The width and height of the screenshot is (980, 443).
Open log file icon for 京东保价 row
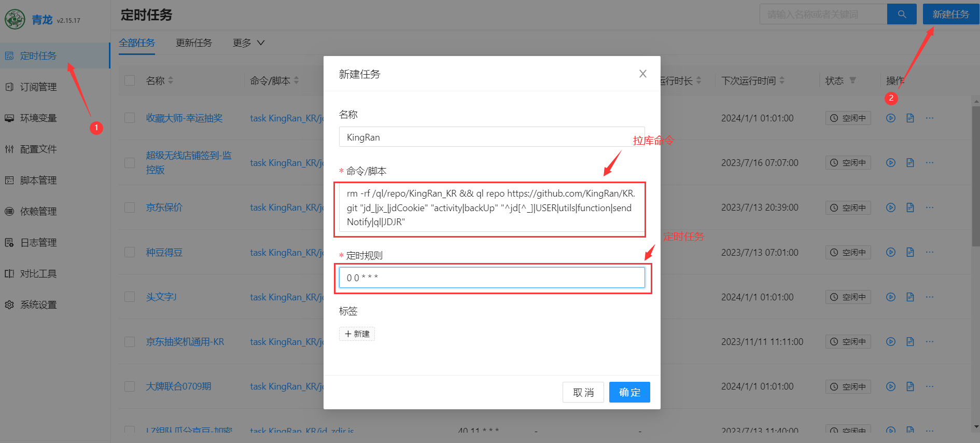click(x=910, y=207)
